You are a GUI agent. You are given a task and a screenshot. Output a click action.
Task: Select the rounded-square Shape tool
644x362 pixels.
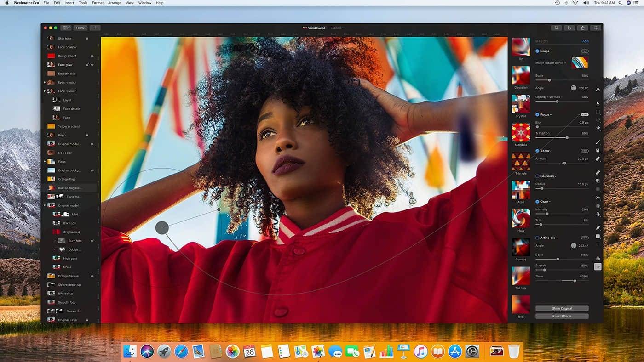click(598, 236)
